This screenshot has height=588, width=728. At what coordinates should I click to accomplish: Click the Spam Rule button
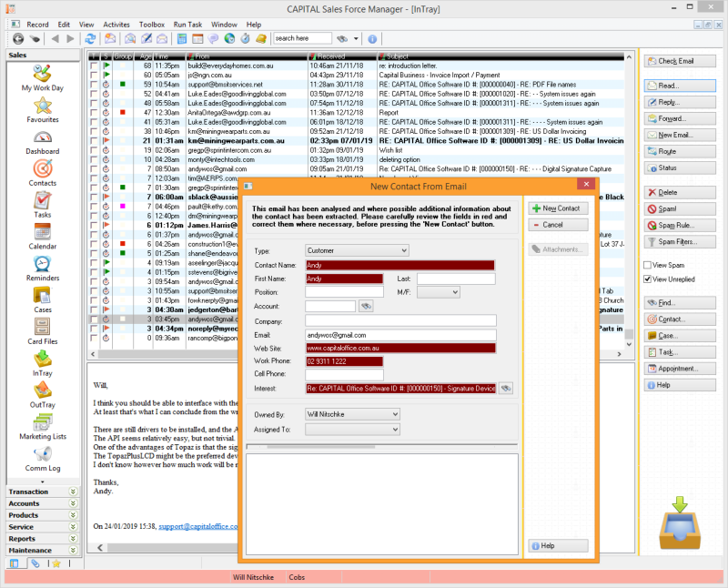680,225
